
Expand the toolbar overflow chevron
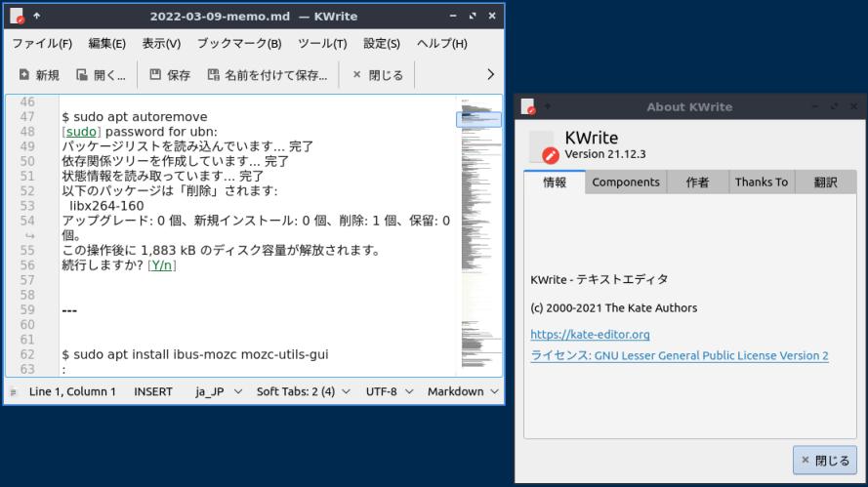(x=490, y=75)
